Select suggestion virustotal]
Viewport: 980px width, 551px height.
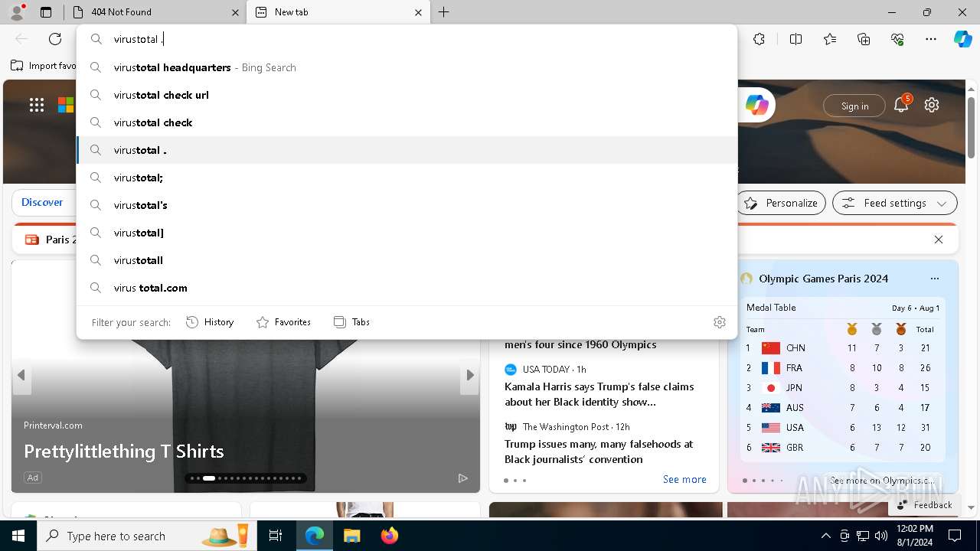(x=407, y=233)
